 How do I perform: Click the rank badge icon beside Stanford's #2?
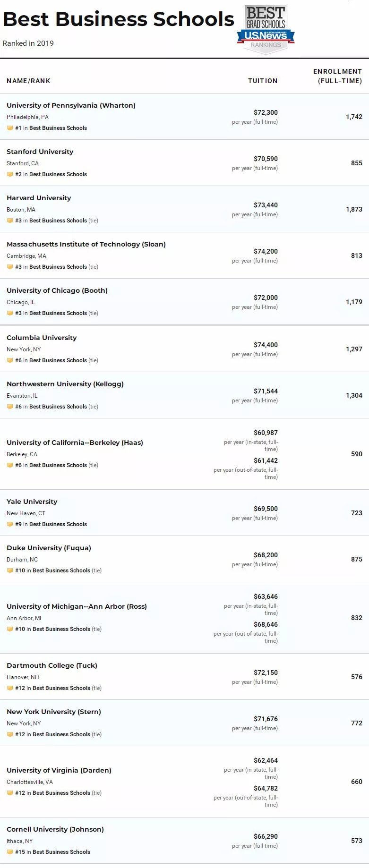click(10, 174)
